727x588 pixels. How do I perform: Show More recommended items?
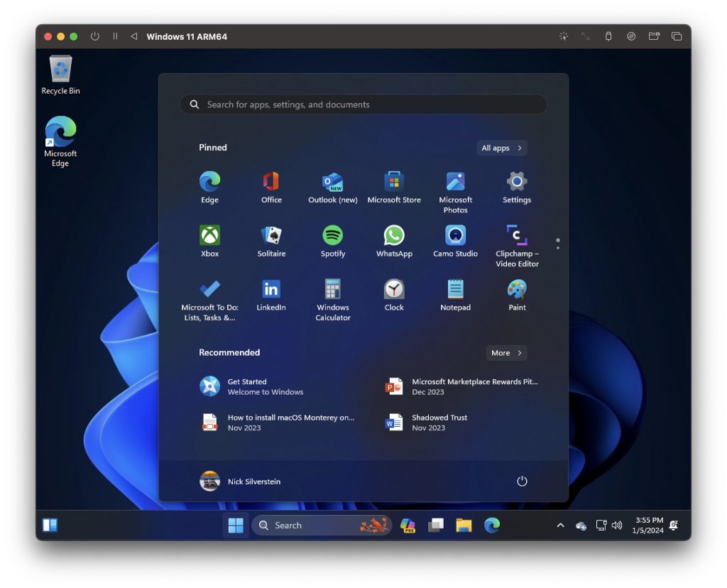(x=506, y=353)
